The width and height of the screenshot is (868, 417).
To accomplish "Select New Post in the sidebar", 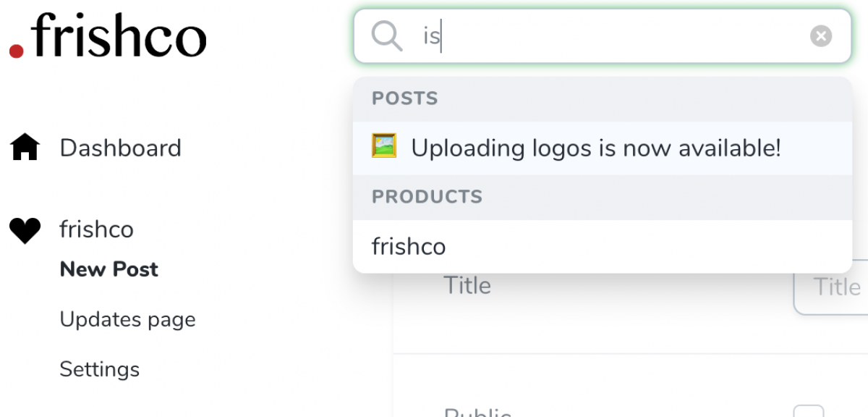I will point(109,269).
